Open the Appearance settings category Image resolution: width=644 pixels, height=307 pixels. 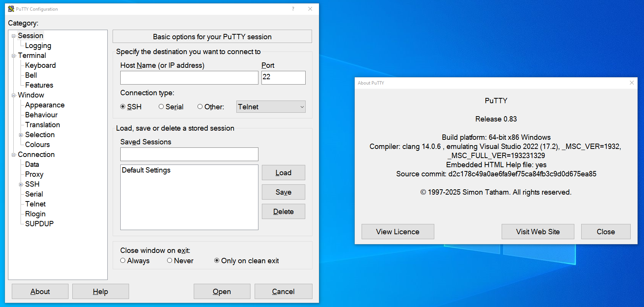coord(45,105)
